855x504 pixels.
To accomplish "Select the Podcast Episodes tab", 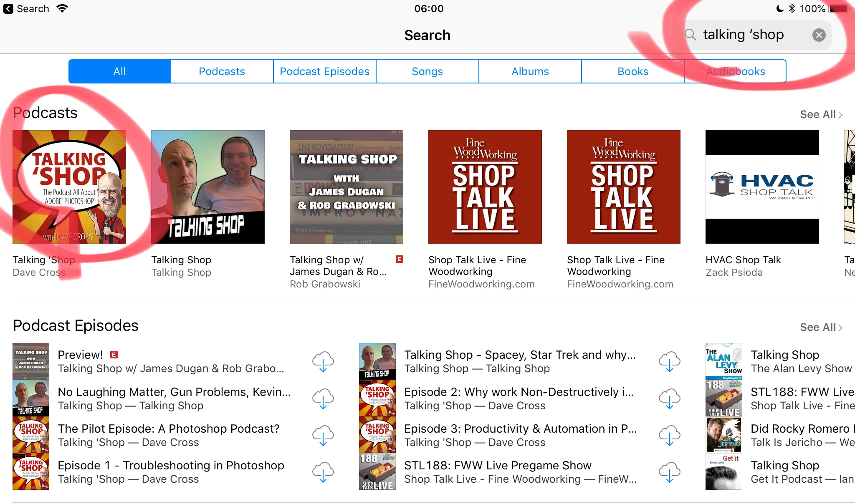I will pos(324,71).
